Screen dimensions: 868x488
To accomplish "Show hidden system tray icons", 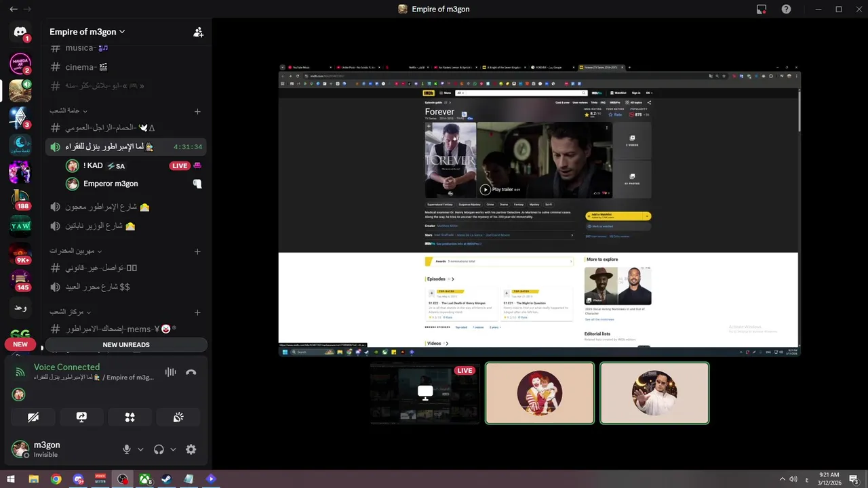I will click(x=782, y=479).
